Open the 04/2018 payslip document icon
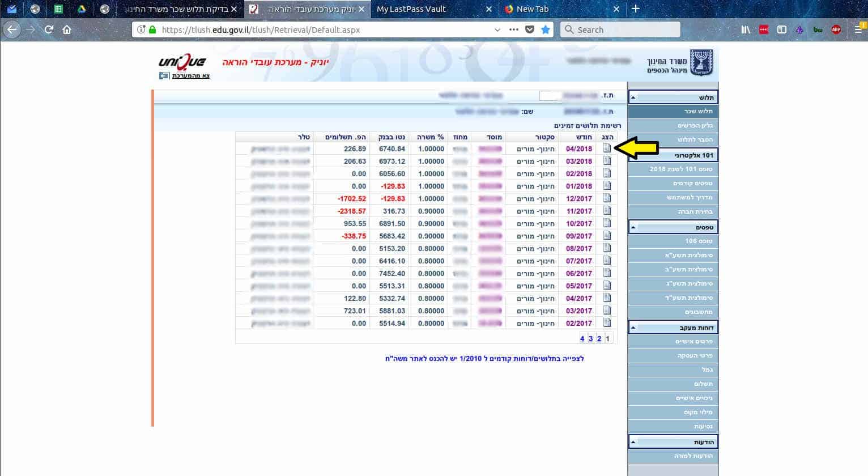The height and width of the screenshot is (476, 868). 607,148
